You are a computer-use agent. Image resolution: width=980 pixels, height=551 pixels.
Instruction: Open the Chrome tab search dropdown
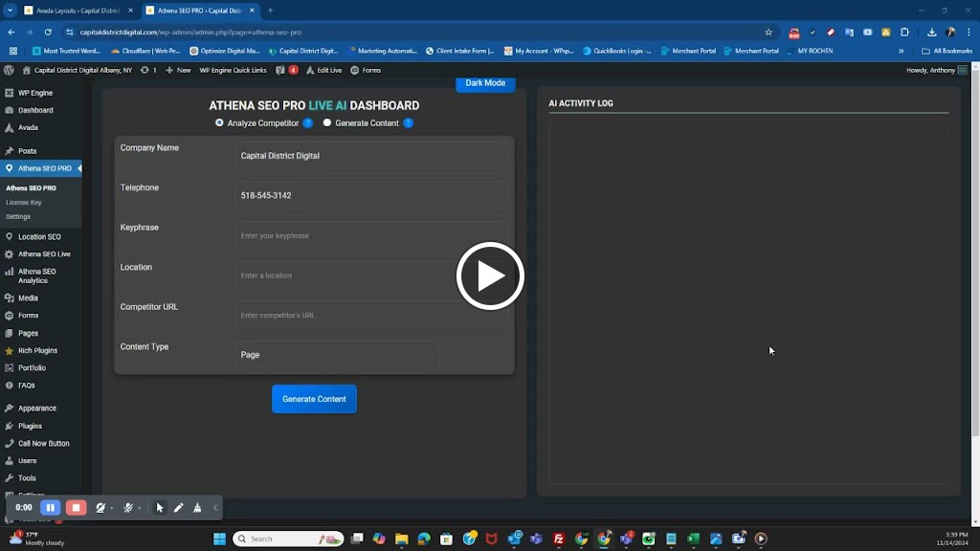10,10
